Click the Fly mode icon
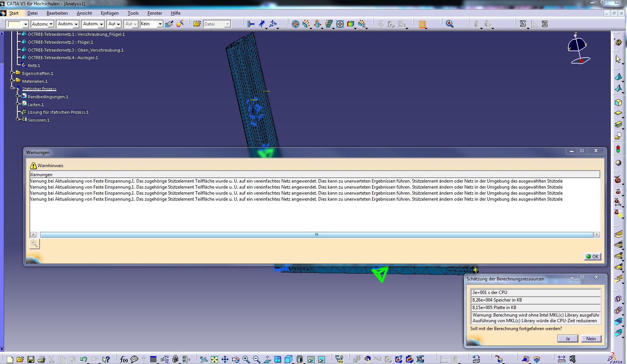Screen dimensions: 627x364 coord(204,359)
